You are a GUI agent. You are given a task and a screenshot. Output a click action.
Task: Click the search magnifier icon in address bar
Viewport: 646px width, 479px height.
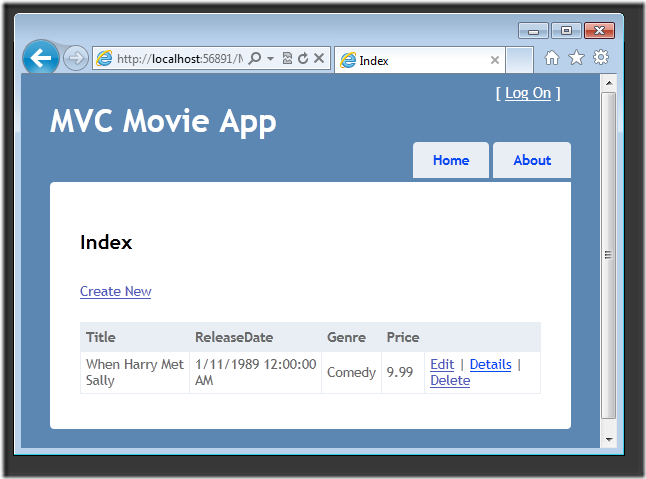[255, 59]
